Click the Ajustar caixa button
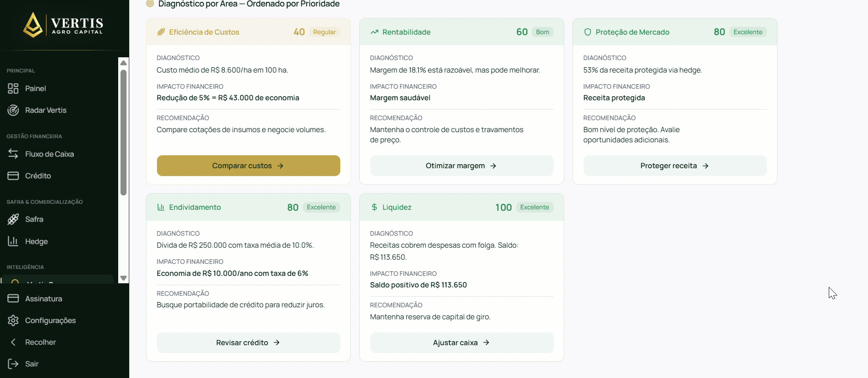The width and height of the screenshot is (868, 378). 462,342
